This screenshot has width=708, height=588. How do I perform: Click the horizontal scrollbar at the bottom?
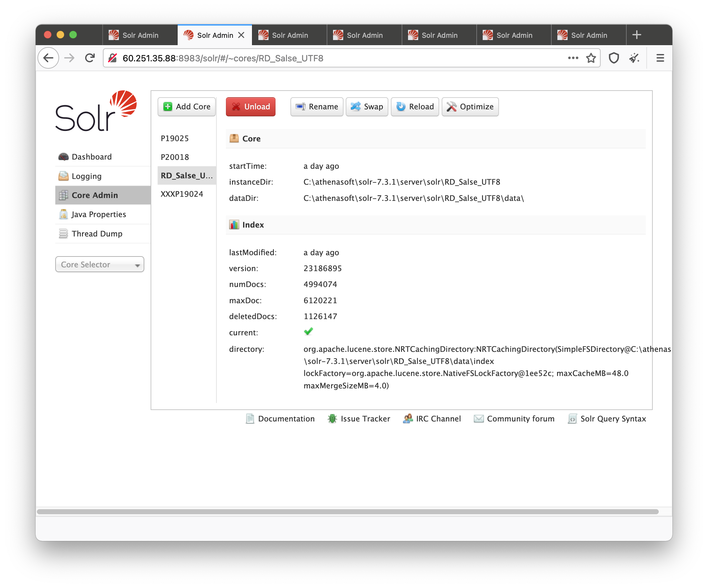coord(348,511)
